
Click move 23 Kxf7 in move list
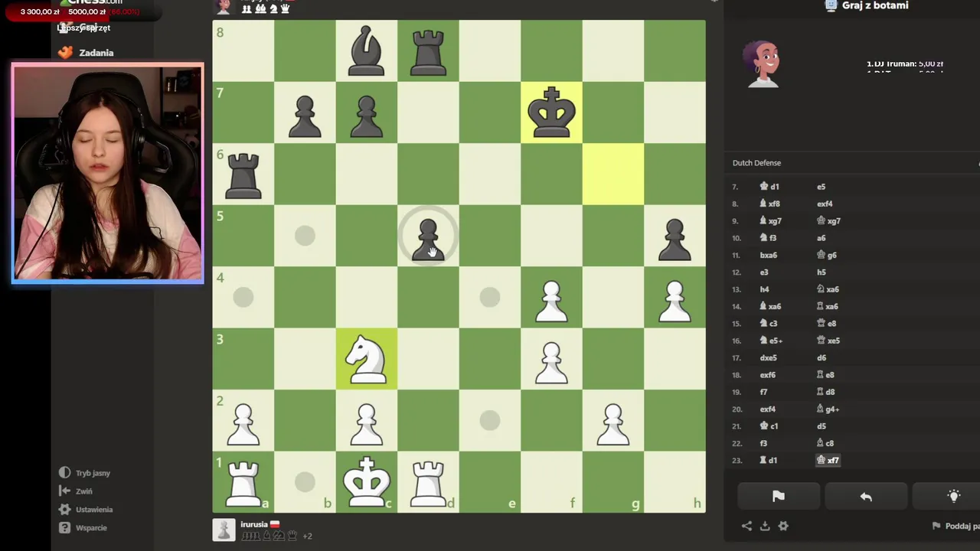(x=828, y=460)
